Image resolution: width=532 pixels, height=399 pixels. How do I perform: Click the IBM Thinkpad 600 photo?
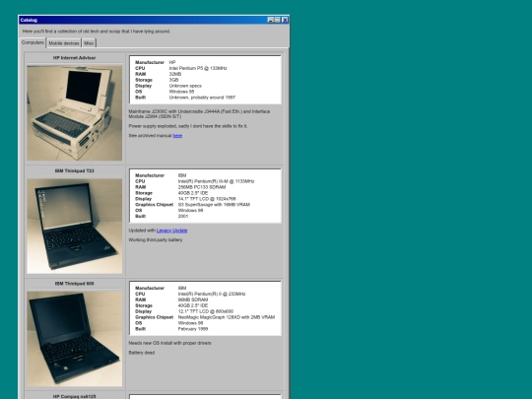[75, 339]
